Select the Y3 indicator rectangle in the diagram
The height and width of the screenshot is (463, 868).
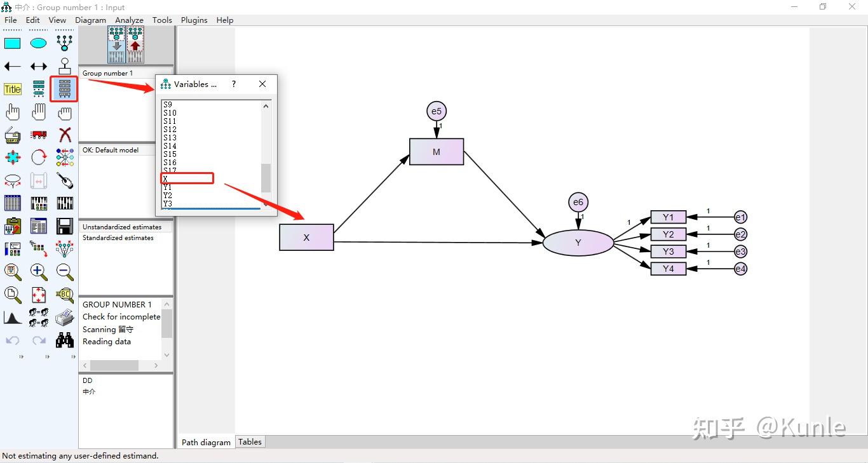coord(668,252)
